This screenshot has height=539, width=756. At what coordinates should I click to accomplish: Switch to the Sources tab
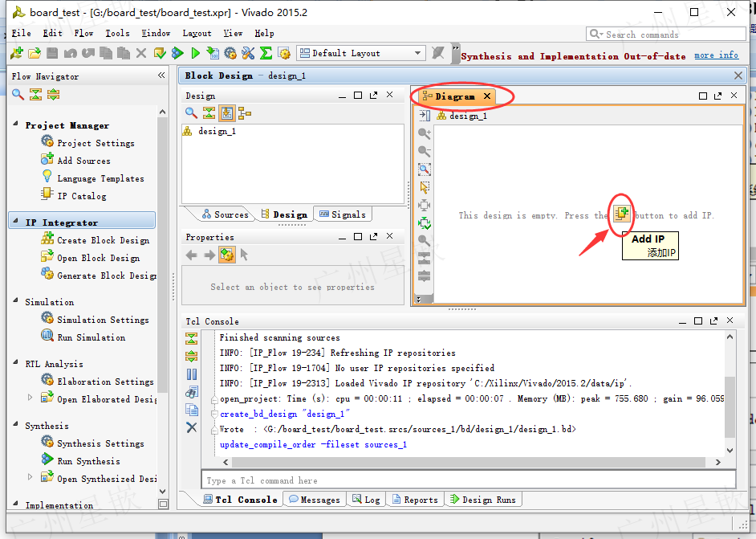click(225, 214)
